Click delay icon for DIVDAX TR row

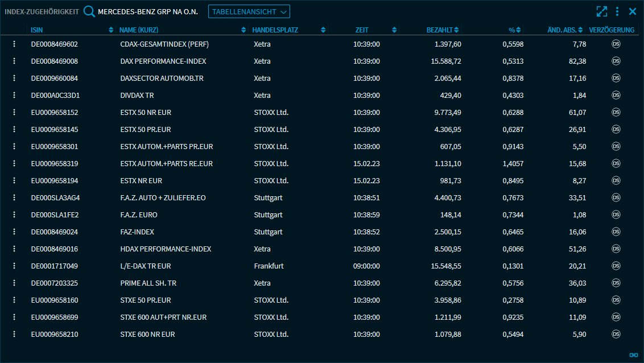tap(616, 95)
